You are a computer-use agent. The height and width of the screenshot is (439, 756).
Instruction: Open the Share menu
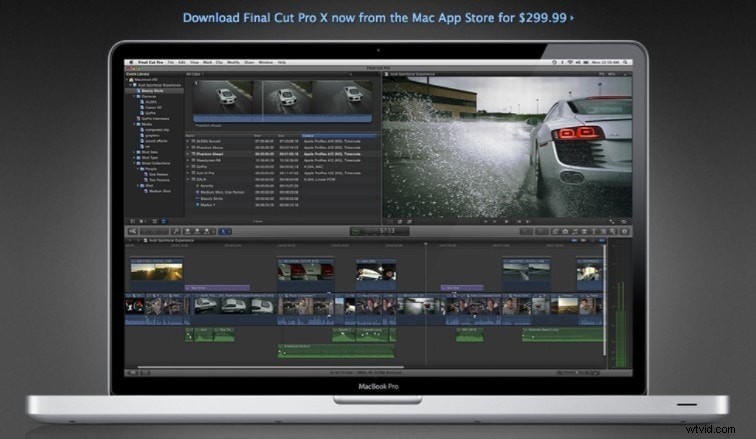[249, 63]
